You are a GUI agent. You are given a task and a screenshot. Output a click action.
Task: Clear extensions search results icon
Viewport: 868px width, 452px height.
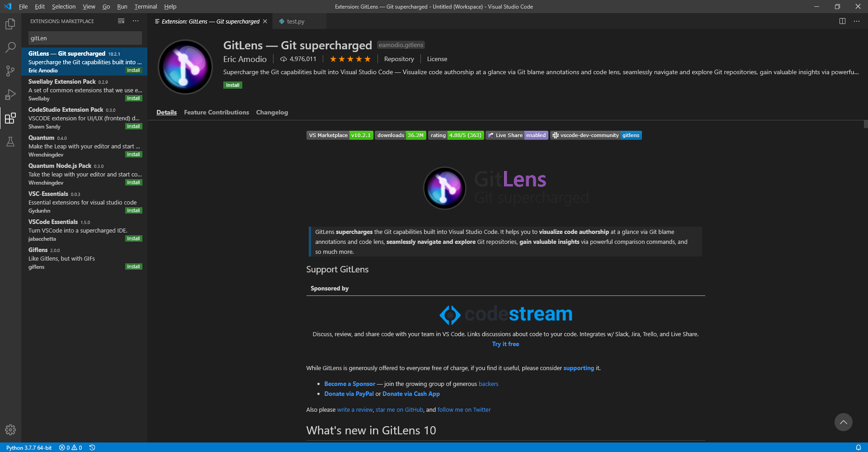click(x=121, y=21)
